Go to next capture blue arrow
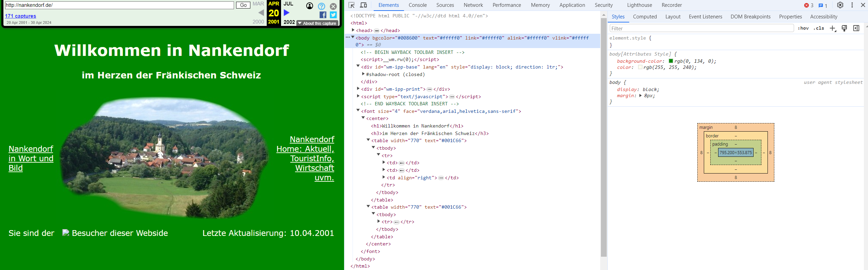868x270 pixels. (x=286, y=13)
